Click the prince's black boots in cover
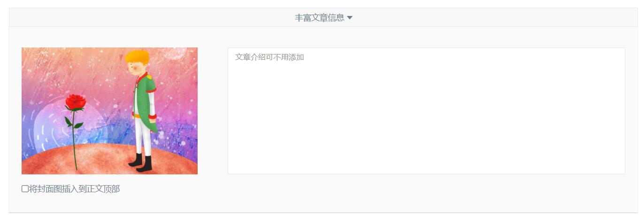The image size is (644, 219). pos(141,163)
